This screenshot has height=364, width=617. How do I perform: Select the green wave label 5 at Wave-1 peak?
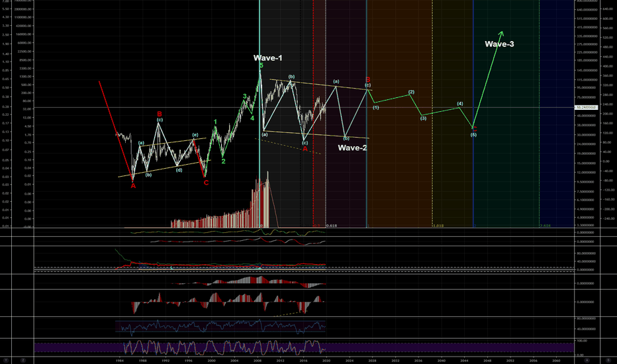261,66
